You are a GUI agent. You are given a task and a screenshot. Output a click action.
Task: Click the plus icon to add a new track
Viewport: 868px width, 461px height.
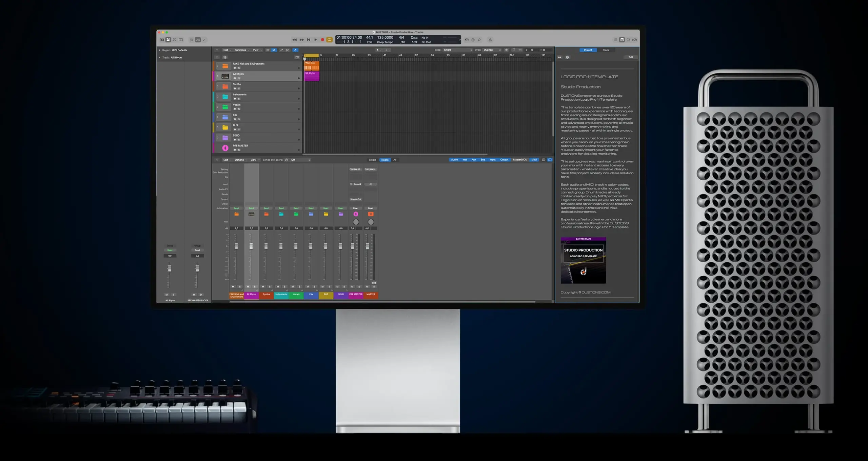pos(217,57)
